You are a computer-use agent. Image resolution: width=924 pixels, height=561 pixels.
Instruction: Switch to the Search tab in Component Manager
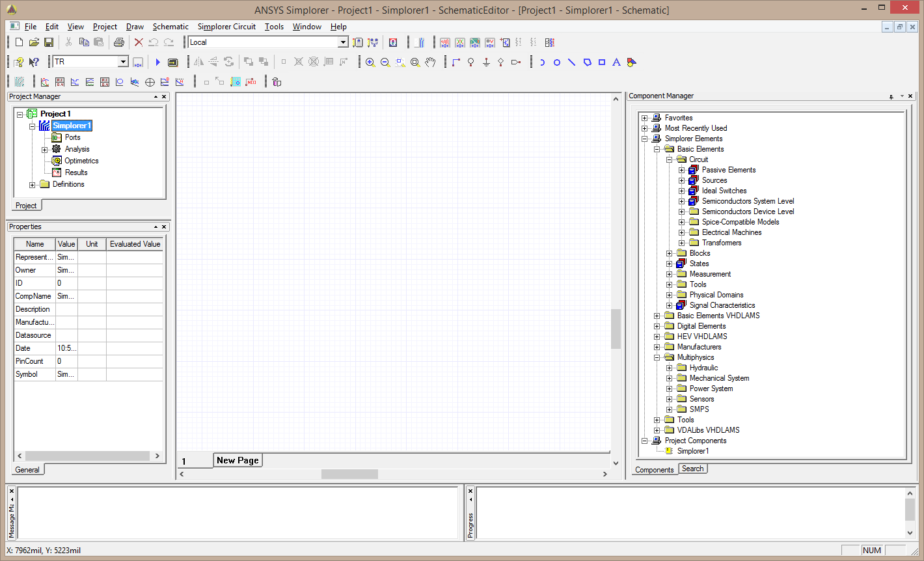[692, 469]
